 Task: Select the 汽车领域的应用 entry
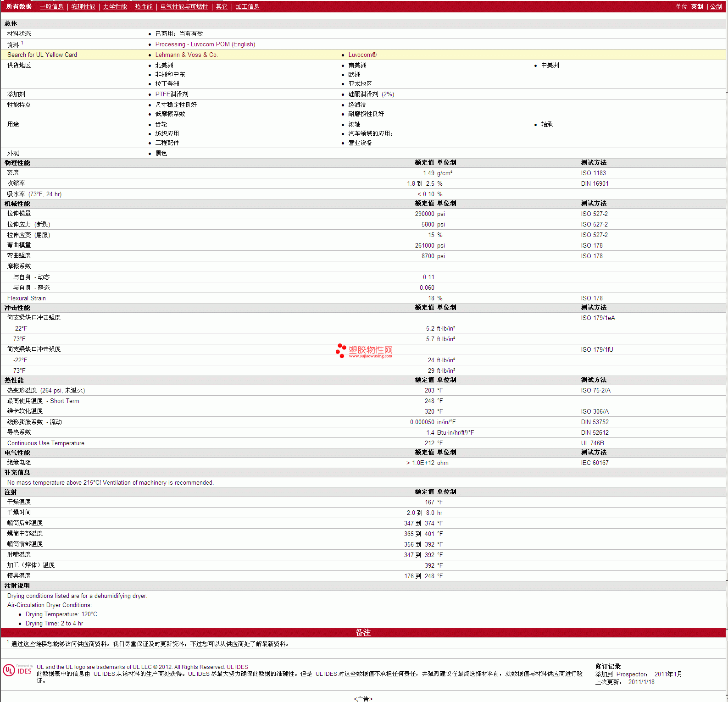click(x=370, y=133)
